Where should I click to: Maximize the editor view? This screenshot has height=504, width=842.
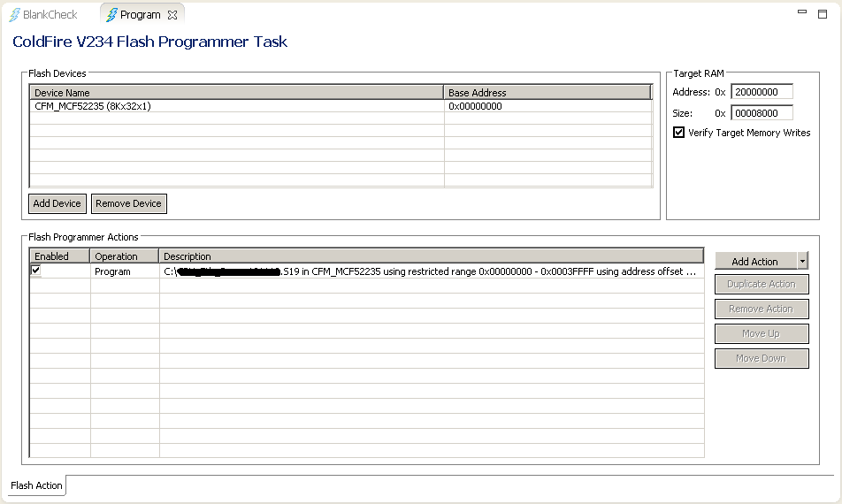click(x=823, y=14)
